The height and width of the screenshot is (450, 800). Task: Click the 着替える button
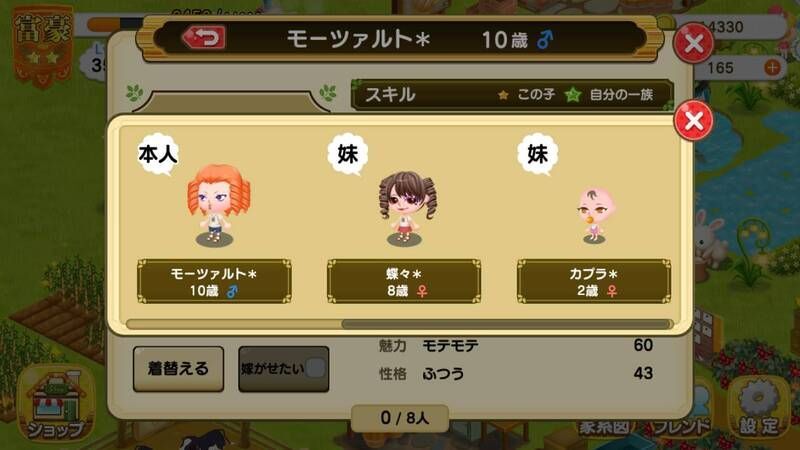178,369
